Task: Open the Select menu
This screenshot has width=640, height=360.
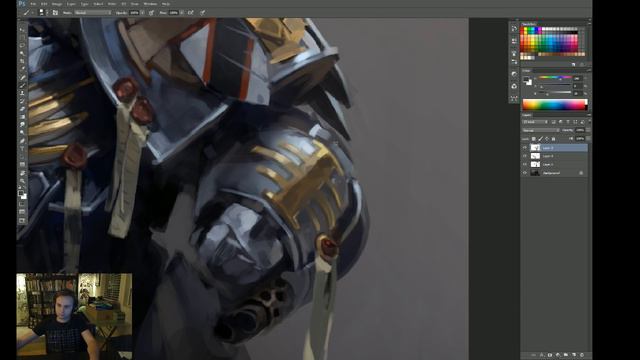Action: 98,4
